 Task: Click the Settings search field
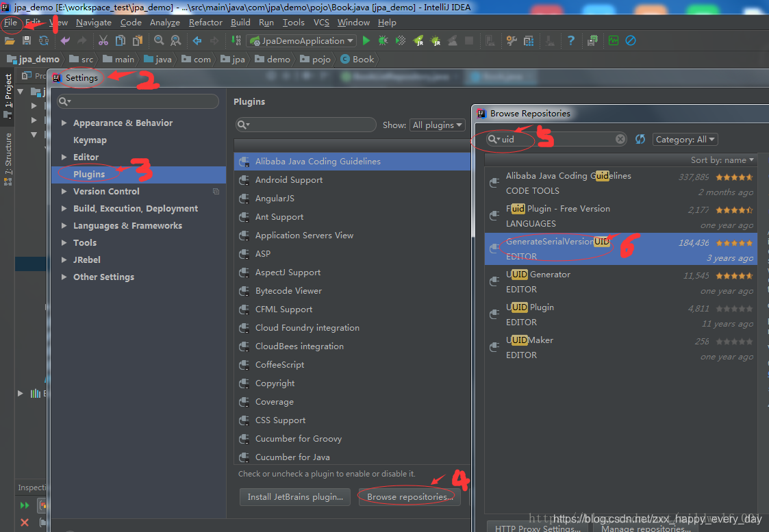[x=138, y=101]
